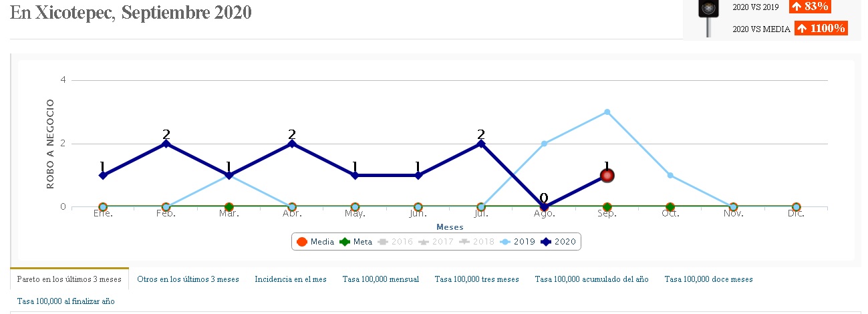This screenshot has width=868, height=314.
Task: Click the traffic light icon at top right
Action: 707,9
